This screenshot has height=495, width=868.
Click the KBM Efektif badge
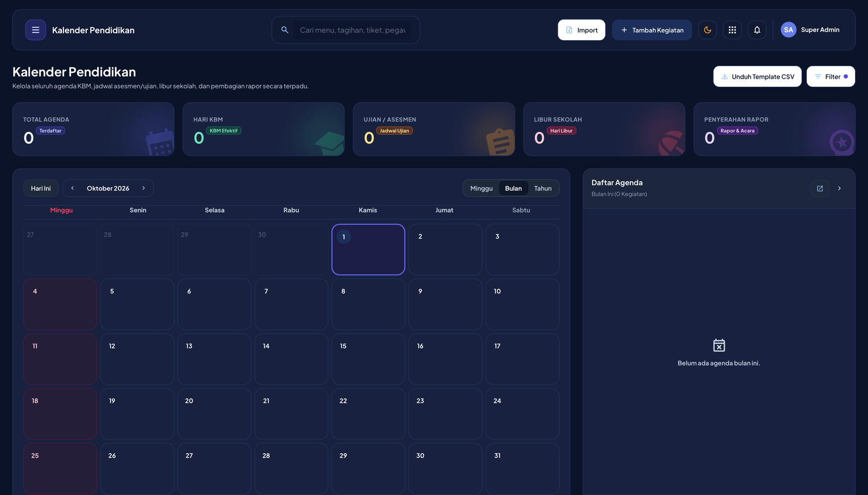224,131
